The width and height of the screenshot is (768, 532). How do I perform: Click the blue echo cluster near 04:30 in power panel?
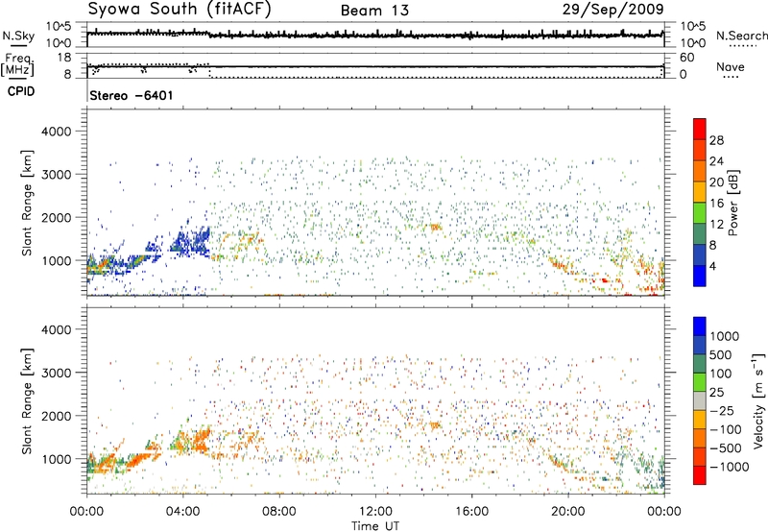tap(194, 241)
